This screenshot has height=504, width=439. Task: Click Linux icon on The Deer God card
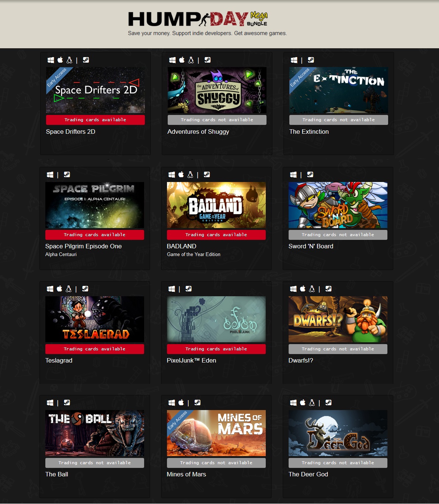(311, 403)
